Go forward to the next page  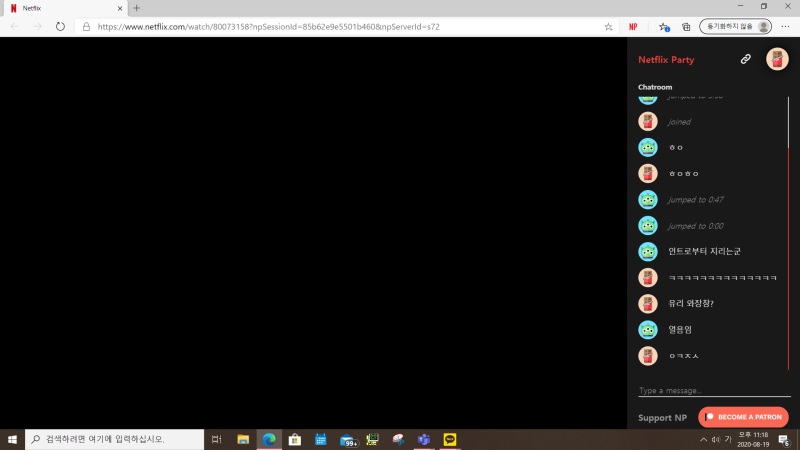point(37,27)
